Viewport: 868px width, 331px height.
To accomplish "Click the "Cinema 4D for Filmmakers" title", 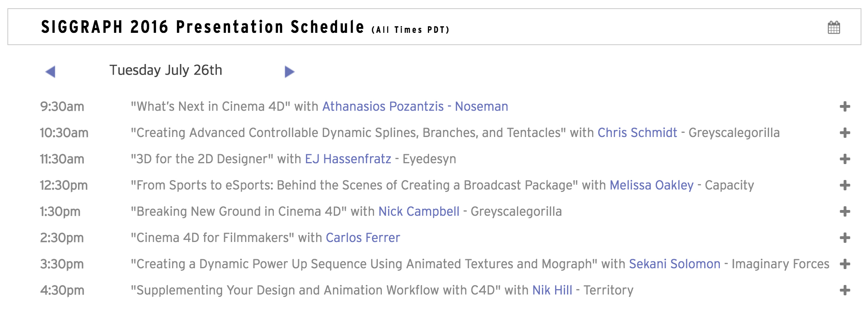I will point(213,238).
